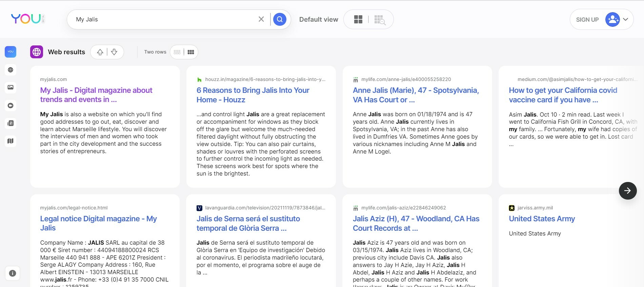The image size is (644, 287).
Task: Switch to default grid view
Action: 358,19
